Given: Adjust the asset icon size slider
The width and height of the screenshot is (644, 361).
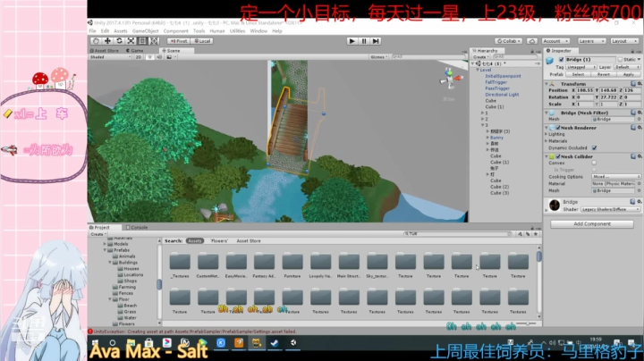Looking at the screenshot, I should 526,323.
